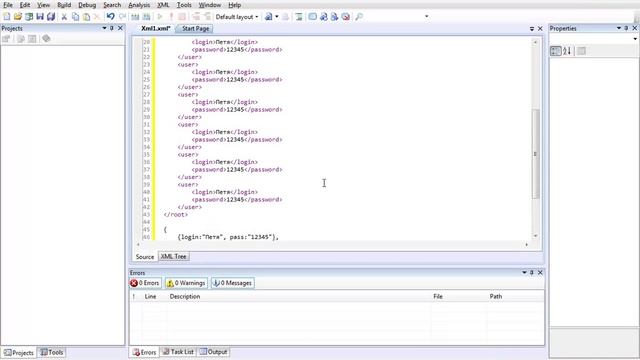Click the Save floppy disk icon
The image size is (640, 360).
[40, 17]
